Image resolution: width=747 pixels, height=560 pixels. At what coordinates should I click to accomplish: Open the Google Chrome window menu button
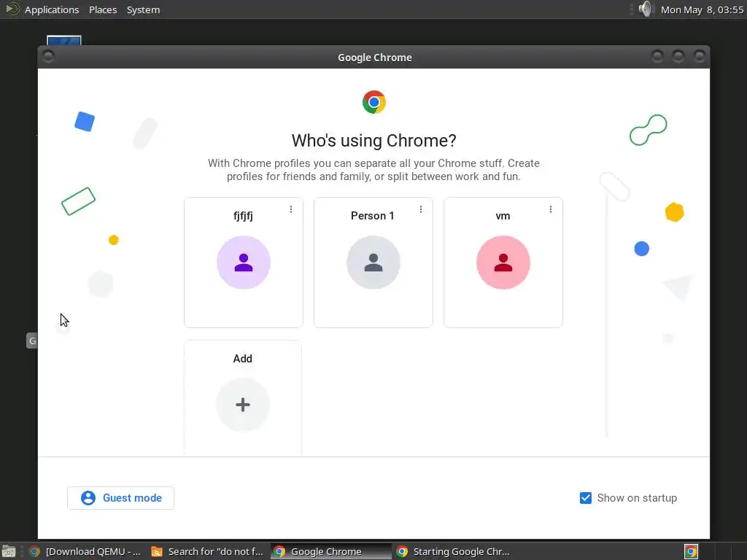48,57
